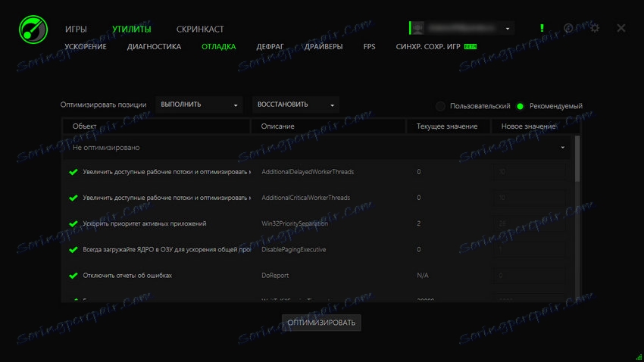Go to the УСКОРЕНИЕ section

point(86,47)
